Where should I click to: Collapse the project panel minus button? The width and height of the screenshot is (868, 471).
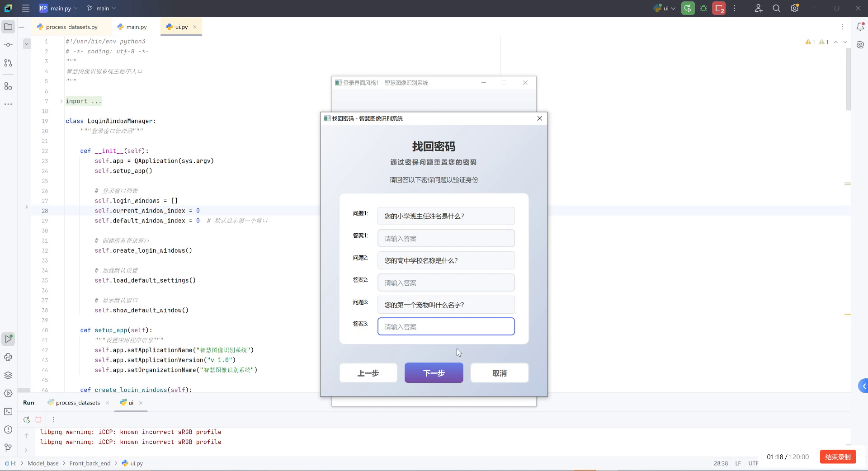[21, 27]
